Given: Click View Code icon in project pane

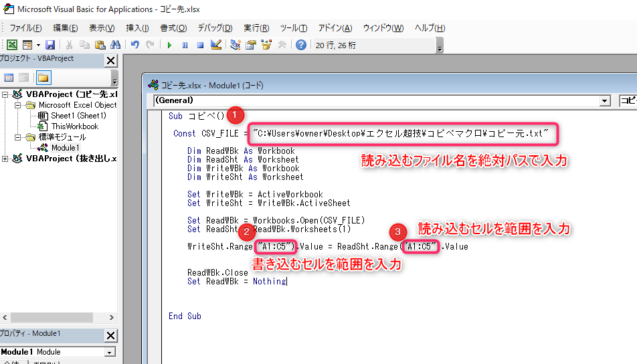Looking at the screenshot, I should 9,78.
